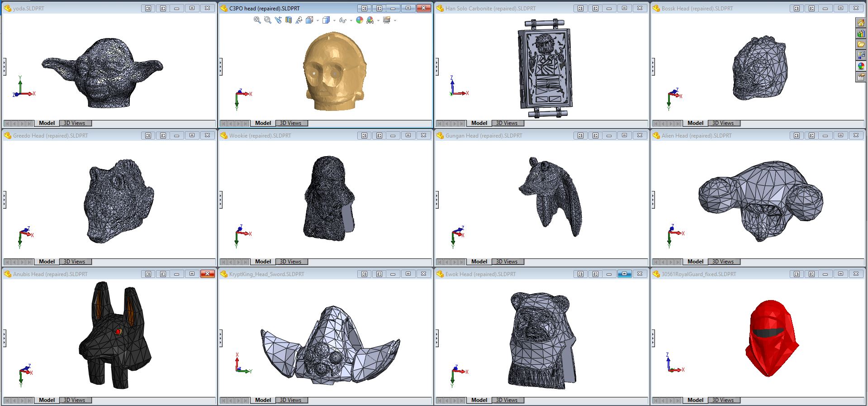Expand the View Settings dropdown arrow

395,20
